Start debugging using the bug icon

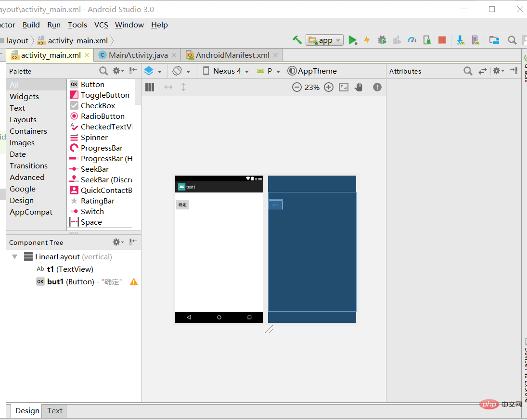click(382, 40)
